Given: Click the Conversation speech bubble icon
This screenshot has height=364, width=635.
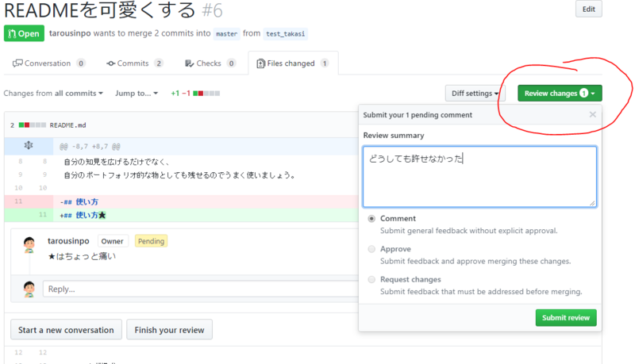Looking at the screenshot, I should pos(17,63).
